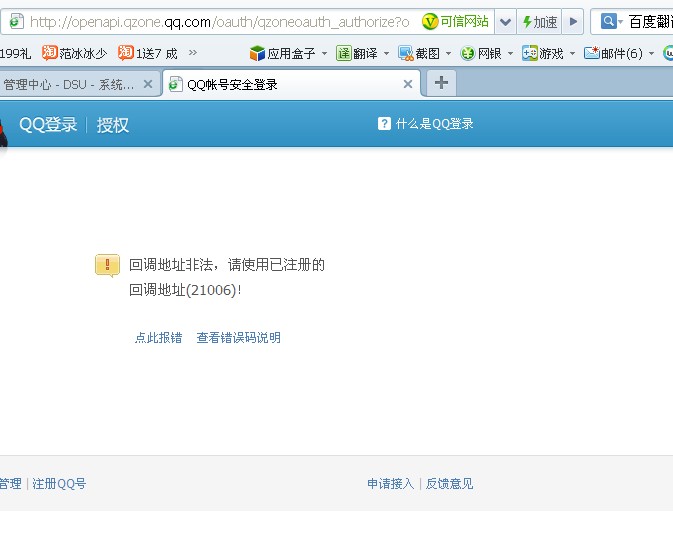Click the 申请接入 footer link
673x557 pixels.
tap(391, 484)
